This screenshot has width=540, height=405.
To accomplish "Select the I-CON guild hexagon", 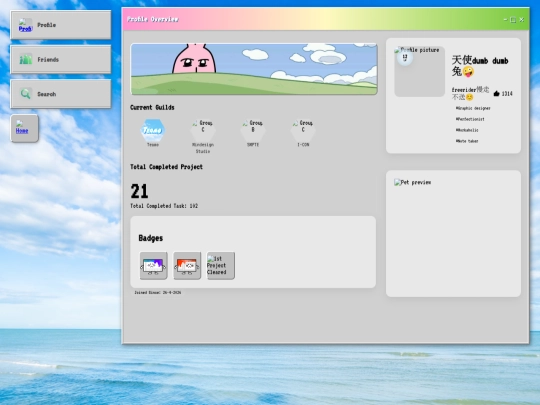I will click(x=303, y=130).
